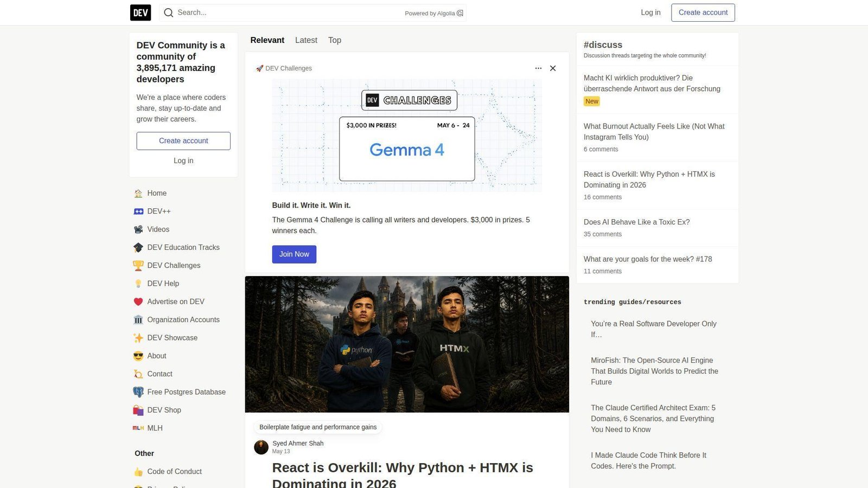Viewport: 868px width, 488px height.
Task: Click 'Boilerplate fatigue and performance gains' label
Action: click(x=318, y=427)
